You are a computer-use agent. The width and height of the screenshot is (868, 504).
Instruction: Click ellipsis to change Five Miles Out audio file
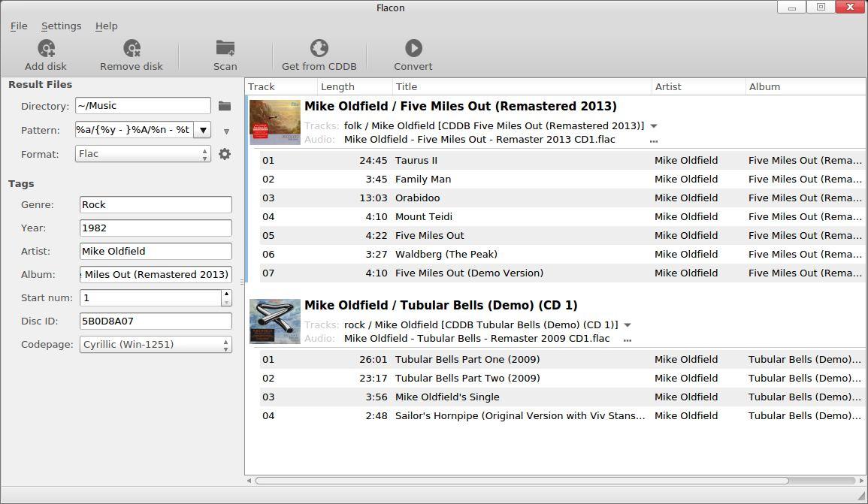pos(653,140)
